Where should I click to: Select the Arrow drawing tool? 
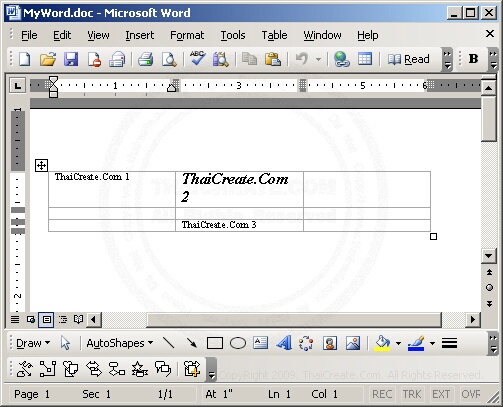192,343
